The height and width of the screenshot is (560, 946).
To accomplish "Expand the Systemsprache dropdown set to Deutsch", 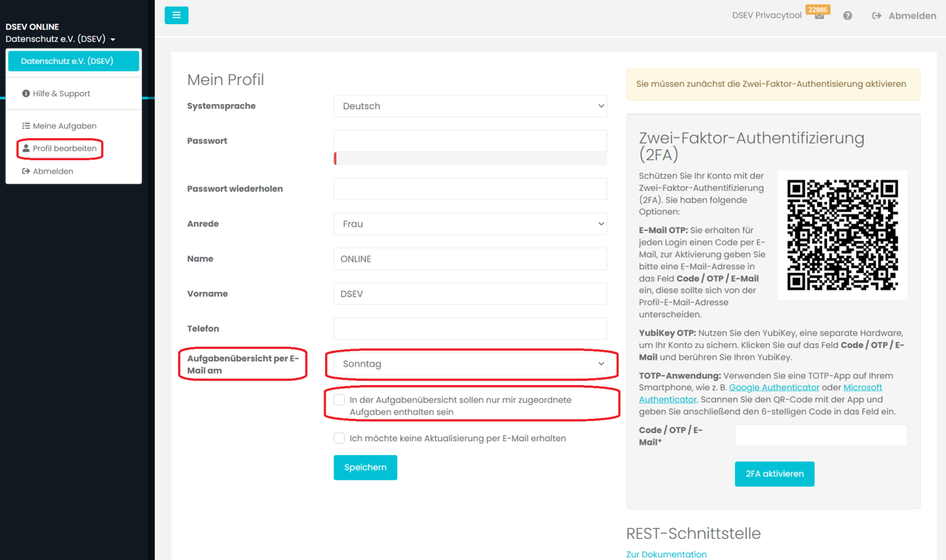I will tap(470, 106).
